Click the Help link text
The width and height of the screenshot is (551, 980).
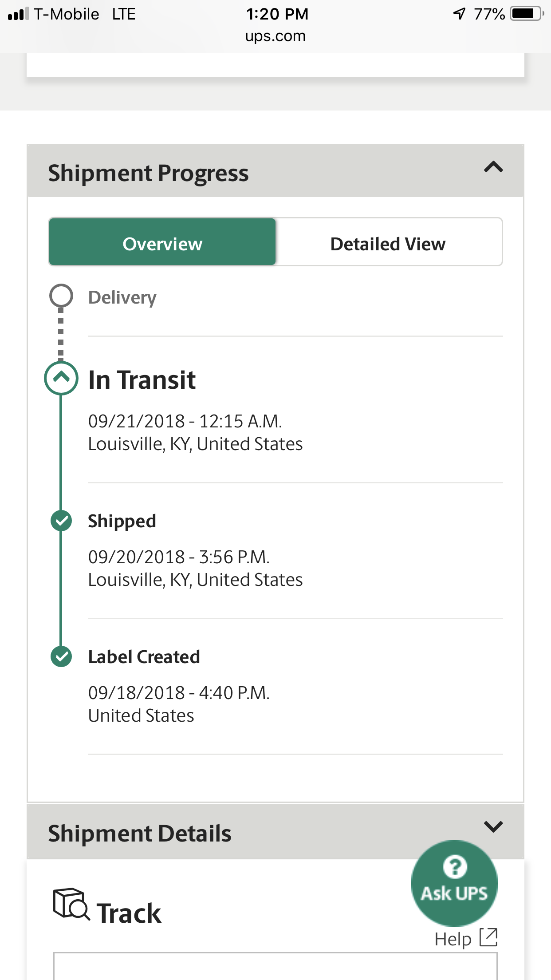(x=453, y=939)
